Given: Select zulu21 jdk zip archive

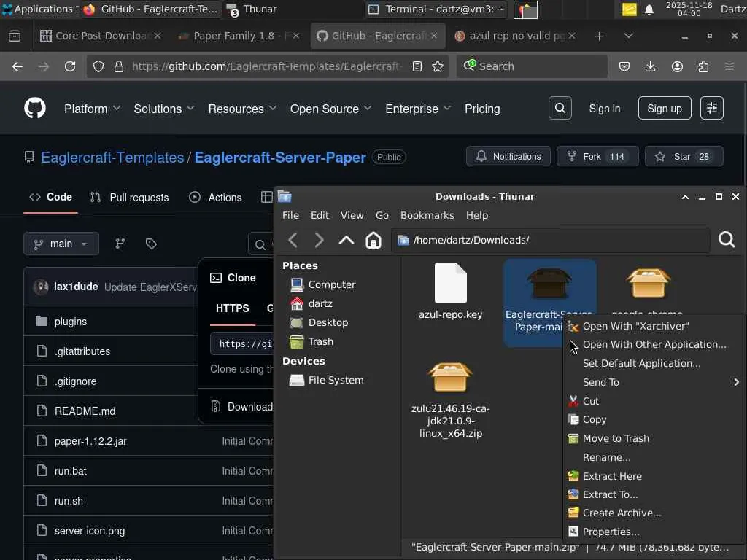Looking at the screenshot, I should 450,377.
